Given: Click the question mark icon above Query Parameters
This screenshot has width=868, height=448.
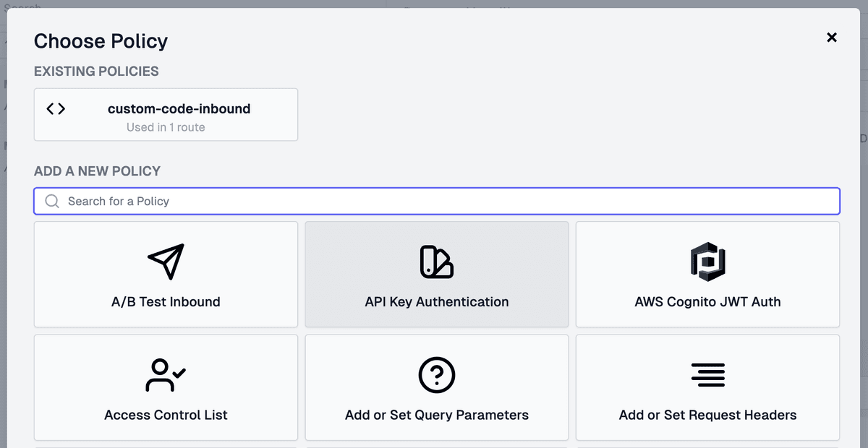Looking at the screenshot, I should coord(436,375).
